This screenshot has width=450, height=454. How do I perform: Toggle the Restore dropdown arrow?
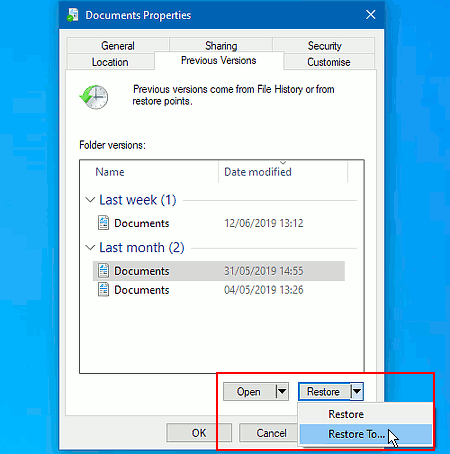[357, 392]
